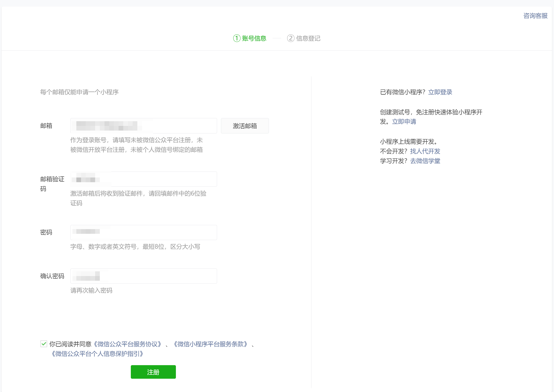The width and height of the screenshot is (554, 392).
Task: Click the 每个邮箱仅能申请一个小程序 notice text
Action: (x=79, y=92)
